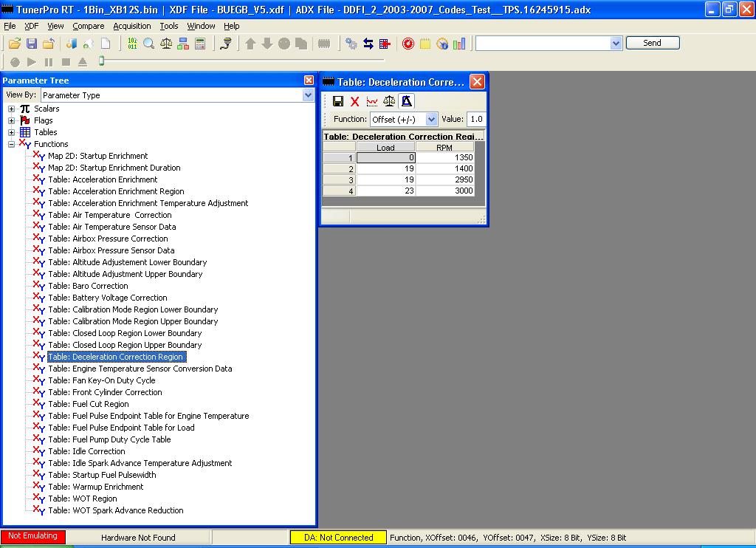Toggle the highlighted triangle button in table toolbar
Image resolution: width=756 pixels, height=548 pixels.
tap(406, 101)
